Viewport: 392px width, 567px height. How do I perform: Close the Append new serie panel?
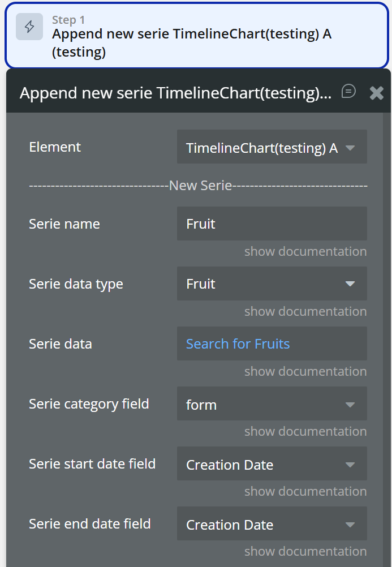click(x=377, y=93)
